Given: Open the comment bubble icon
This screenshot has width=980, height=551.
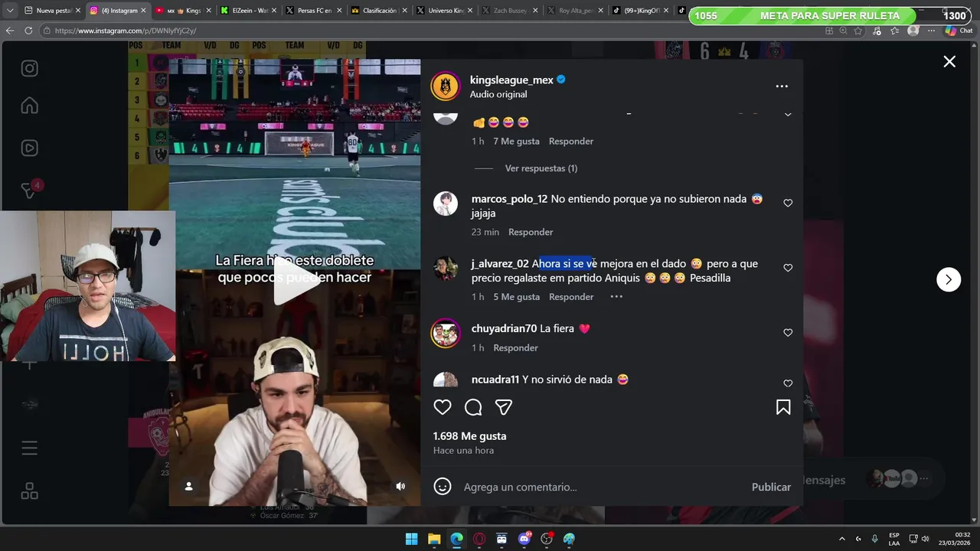Looking at the screenshot, I should [x=473, y=407].
